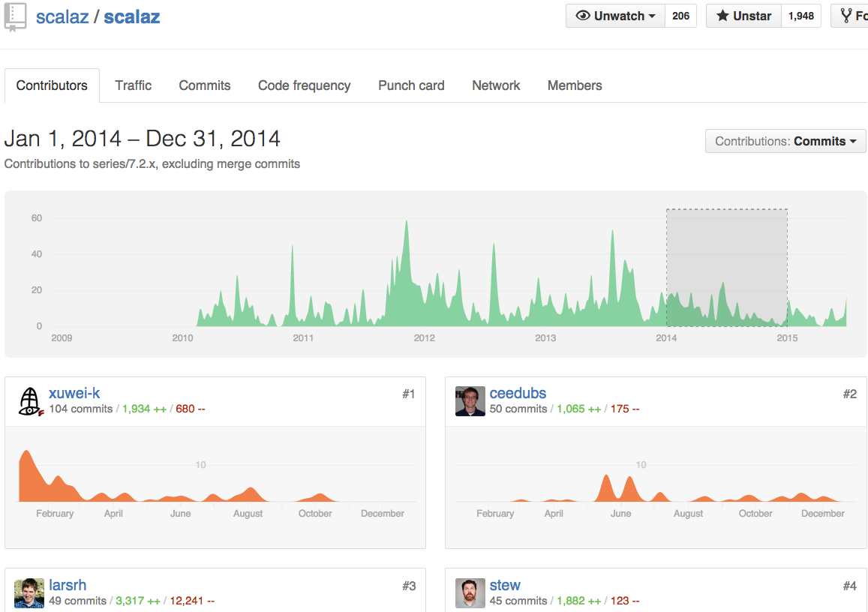The width and height of the screenshot is (868, 612).
Task: Click the Fork button
Action: point(850,16)
